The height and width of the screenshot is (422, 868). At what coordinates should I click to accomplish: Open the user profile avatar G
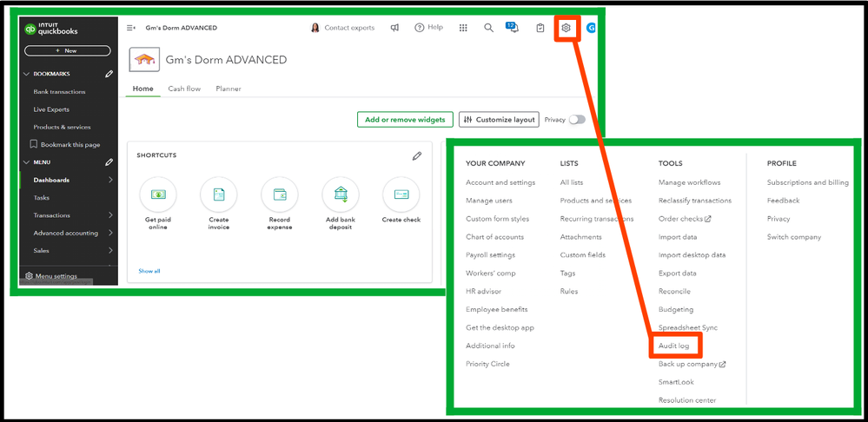click(591, 28)
